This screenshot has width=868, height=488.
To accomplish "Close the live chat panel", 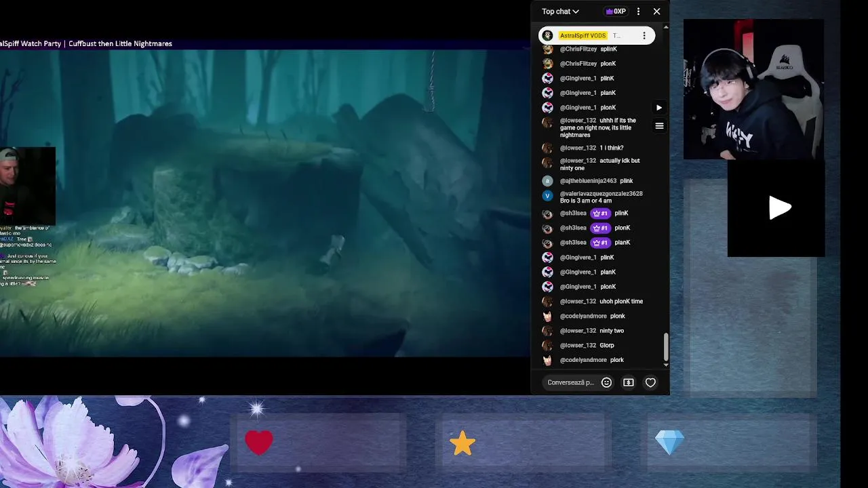I will pos(656,12).
